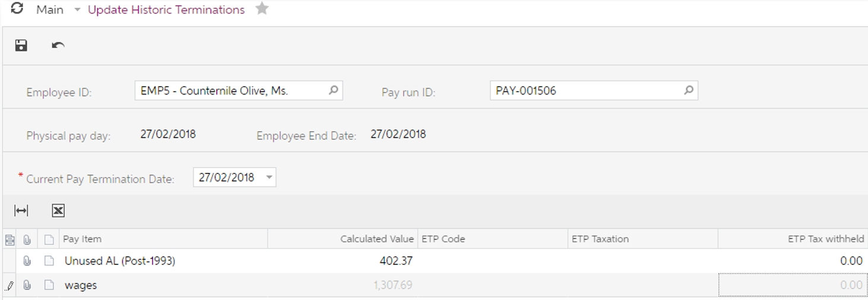This screenshot has width=868, height=300.
Task: Open the Main navigation menu
Action: pos(50,10)
